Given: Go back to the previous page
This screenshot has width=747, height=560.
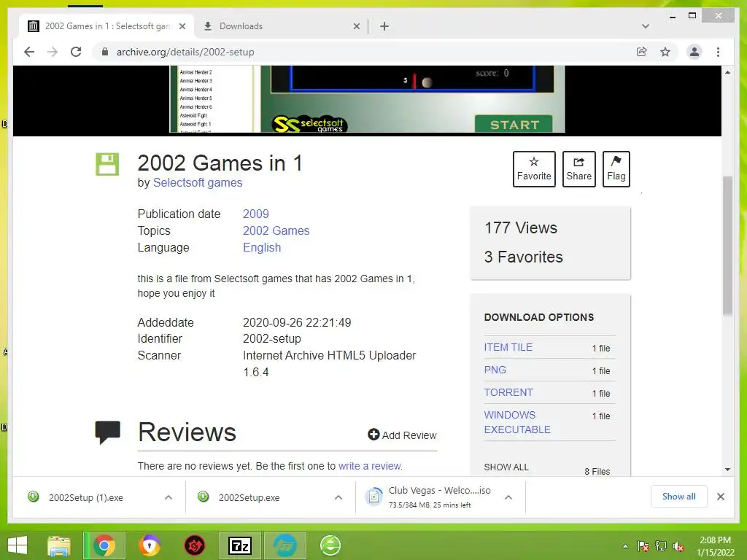Looking at the screenshot, I should pyautogui.click(x=29, y=52).
